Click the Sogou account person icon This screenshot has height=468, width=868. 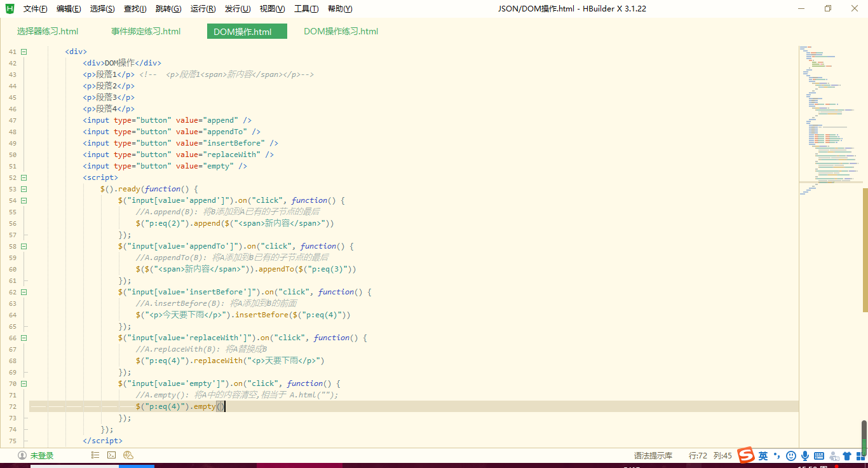tap(833, 456)
